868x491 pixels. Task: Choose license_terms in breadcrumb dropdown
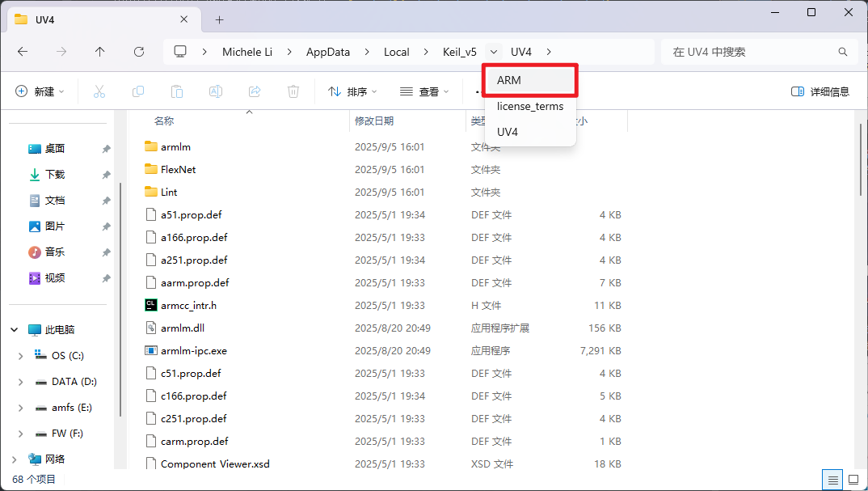tap(529, 106)
